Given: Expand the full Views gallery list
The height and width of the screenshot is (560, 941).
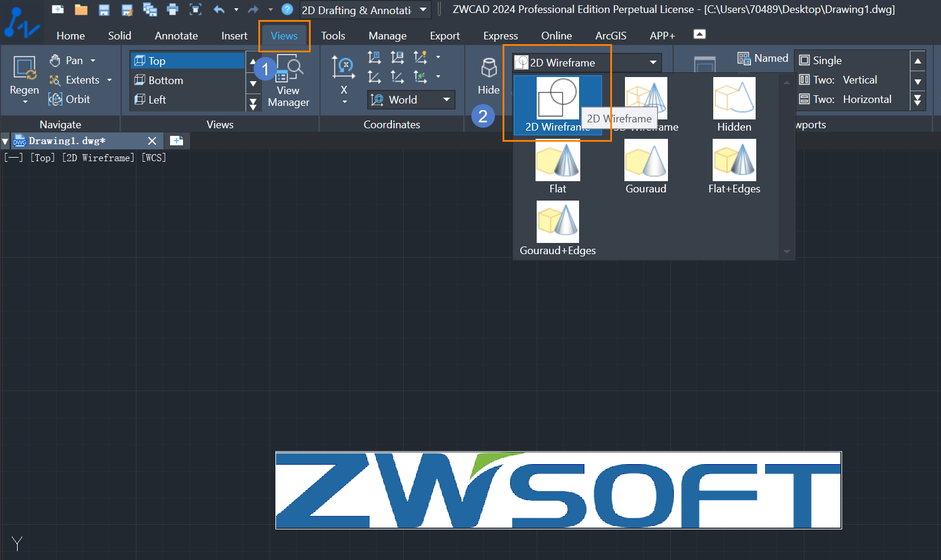Looking at the screenshot, I should point(253,104).
